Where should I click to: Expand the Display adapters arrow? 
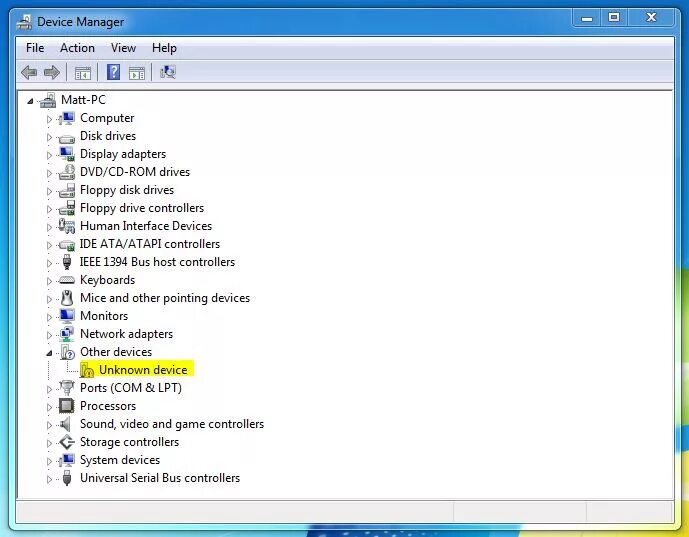tap(49, 155)
